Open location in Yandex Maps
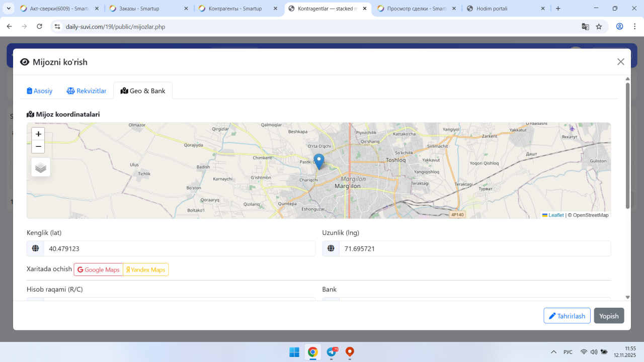The width and height of the screenshot is (644, 362). 145,269
